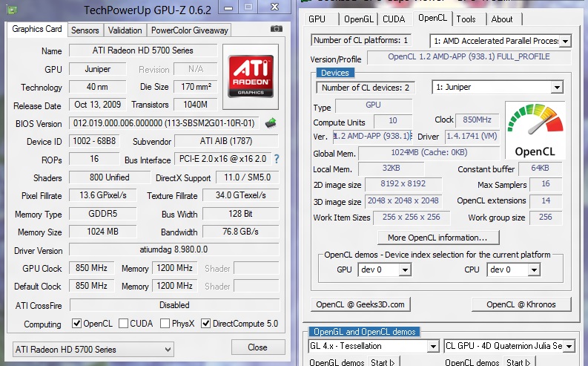
Task: Click the OpenCL @ Geeks3D.com button
Action: click(360, 304)
